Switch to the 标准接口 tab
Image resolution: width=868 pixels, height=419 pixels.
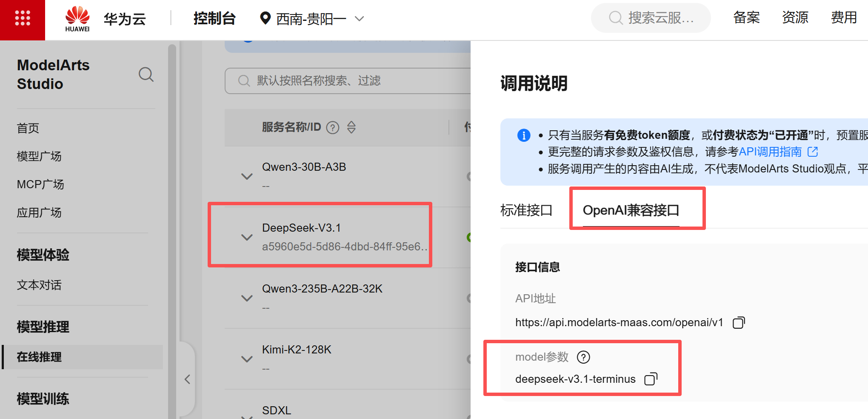tap(526, 210)
